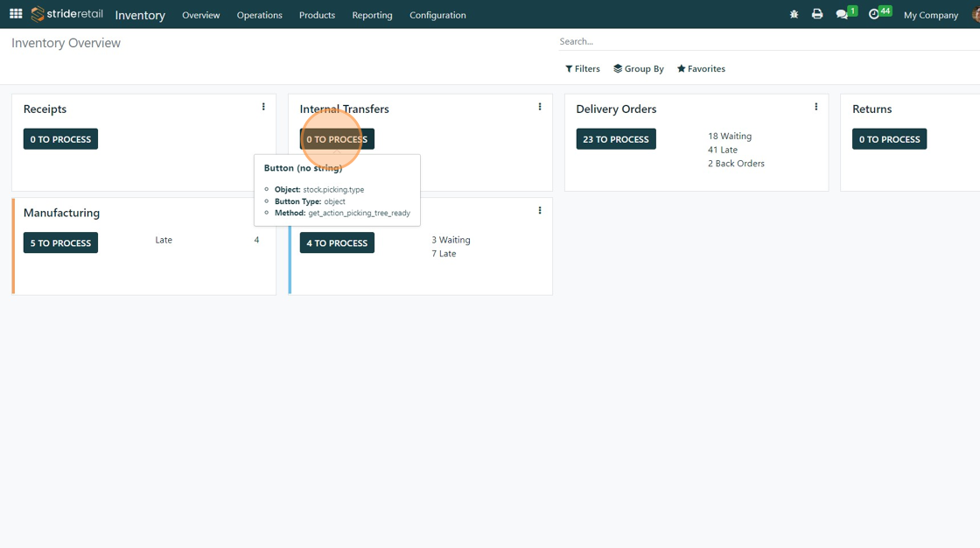Open the Returns card title
This screenshot has width=980, height=548.
point(871,109)
